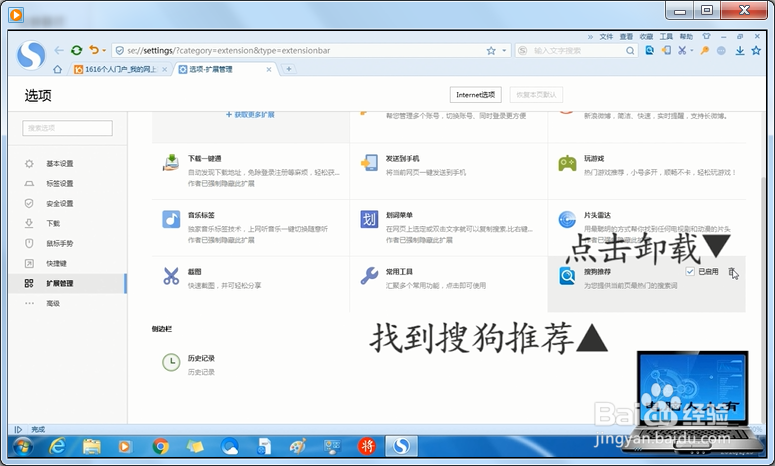775x466 pixels.
Task: Open the 下载一键通 extension icon
Action: click(171, 162)
